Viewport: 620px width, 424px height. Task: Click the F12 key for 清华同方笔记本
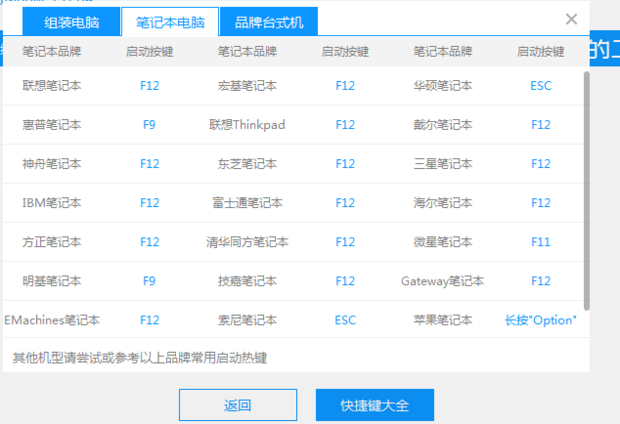[345, 242]
